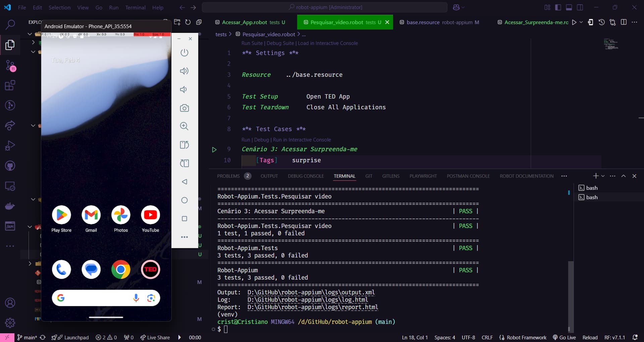The width and height of the screenshot is (644, 342).
Task: Open the Customize Layout icon in title bar
Action: [547, 7]
